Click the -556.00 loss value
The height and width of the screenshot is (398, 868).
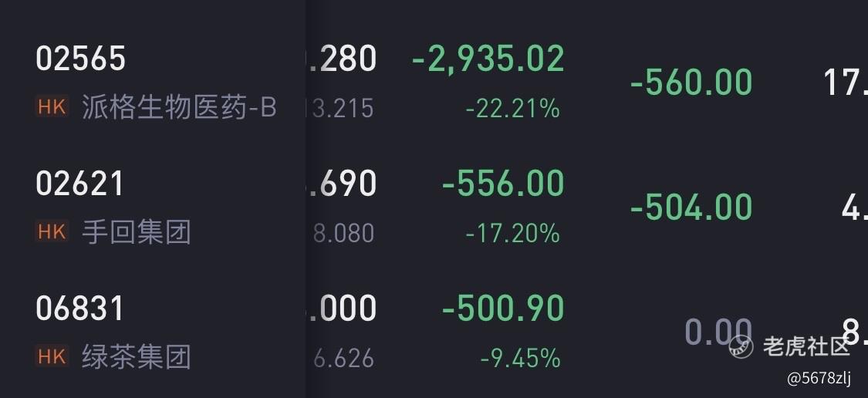pos(502,184)
